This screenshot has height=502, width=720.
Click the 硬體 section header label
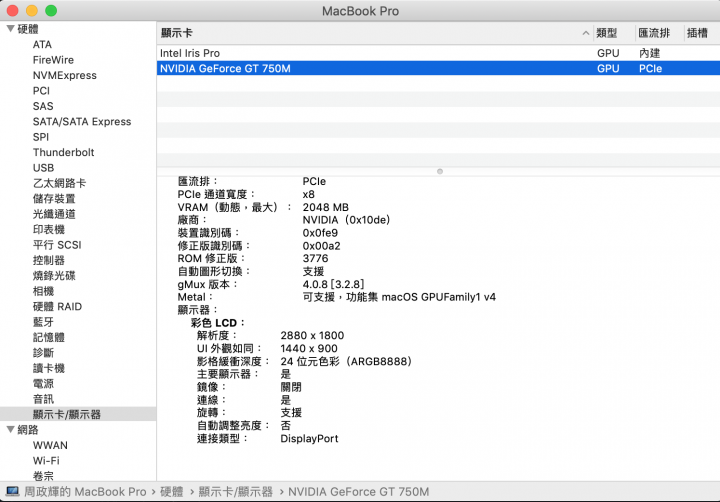tap(28, 29)
